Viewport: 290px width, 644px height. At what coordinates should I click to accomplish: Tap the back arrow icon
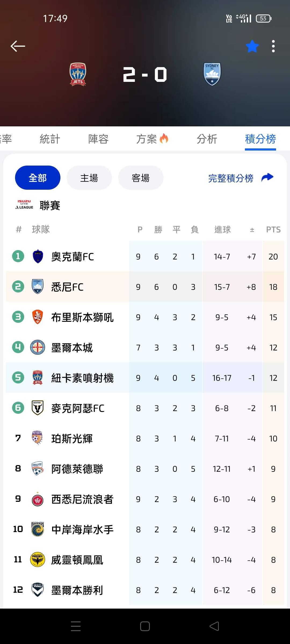[18, 46]
